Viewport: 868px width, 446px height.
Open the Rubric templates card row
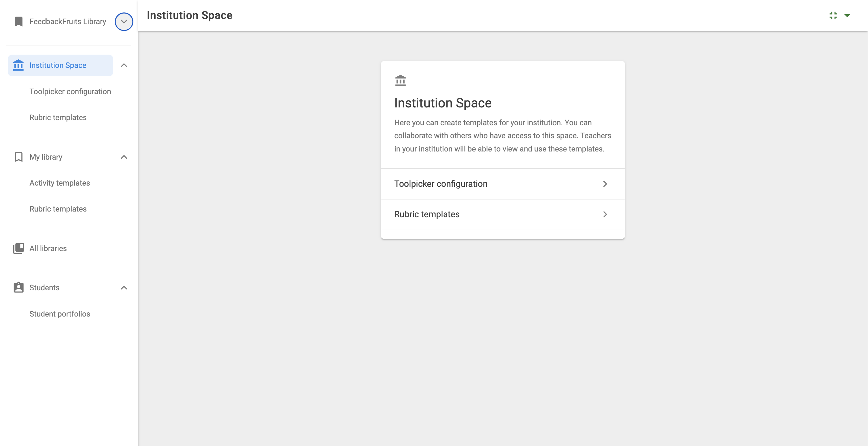click(x=503, y=215)
